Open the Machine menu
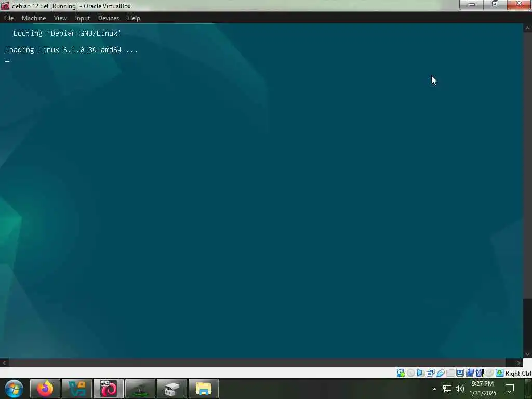This screenshot has height=399, width=532. coord(34,18)
